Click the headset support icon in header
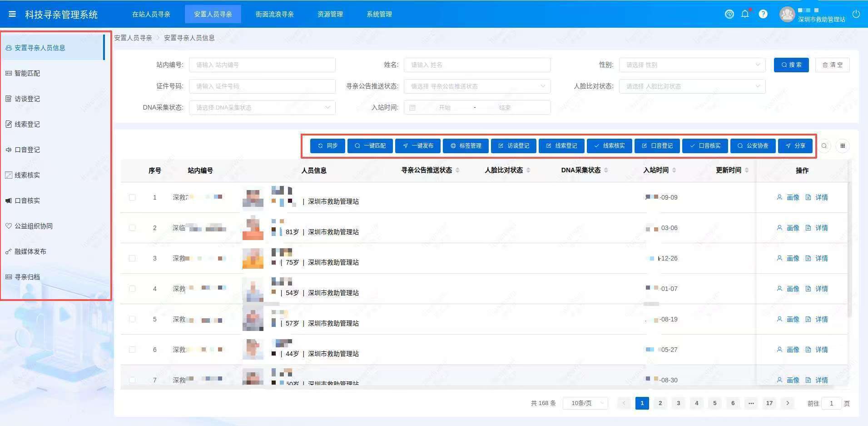 729,14
